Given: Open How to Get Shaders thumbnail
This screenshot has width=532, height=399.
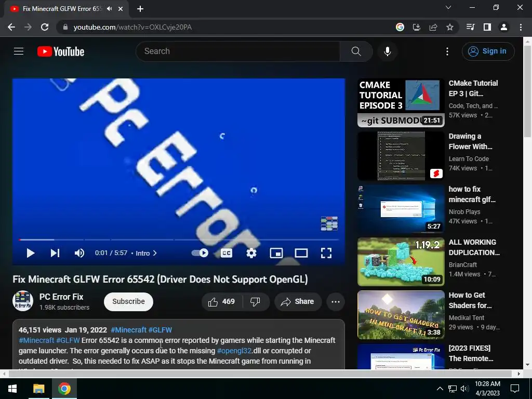Looking at the screenshot, I should [x=401, y=314].
